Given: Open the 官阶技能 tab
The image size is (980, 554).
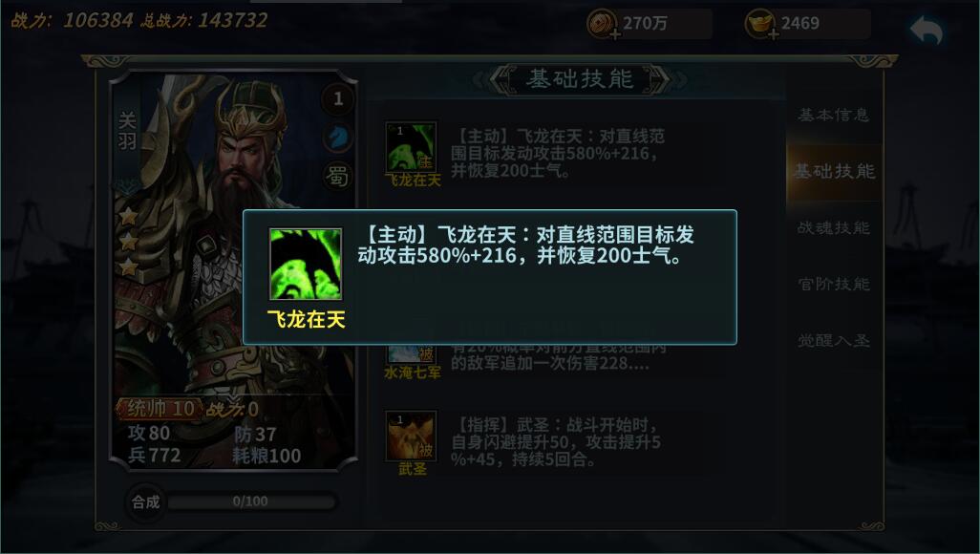Looking at the screenshot, I should tap(834, 284).
